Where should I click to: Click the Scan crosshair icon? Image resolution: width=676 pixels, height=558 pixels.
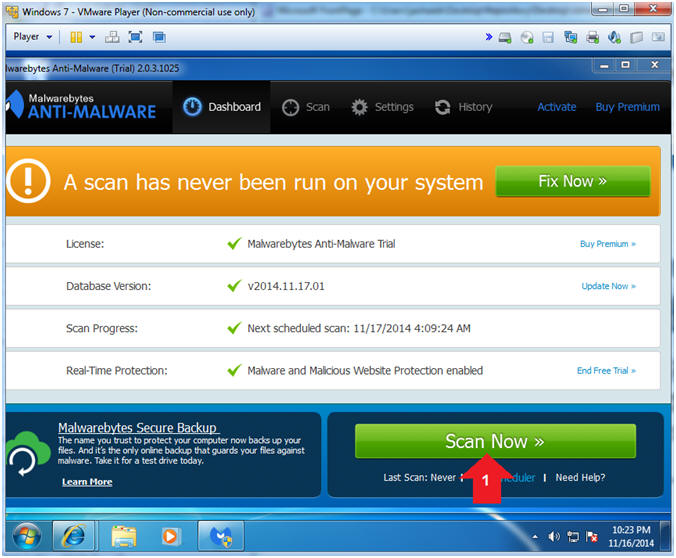[x=290, y=107]
